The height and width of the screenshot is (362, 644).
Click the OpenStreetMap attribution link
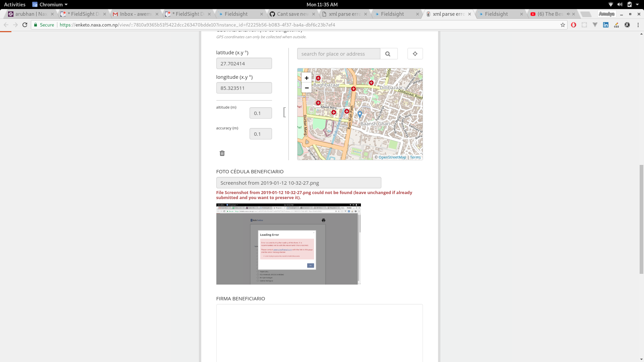pos(392,157)
